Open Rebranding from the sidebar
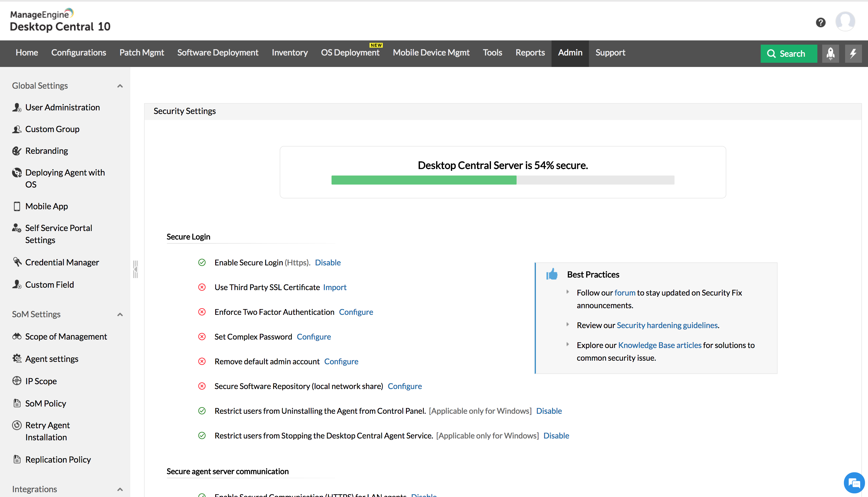The height and width of the screenshot is (497, 868). point(46,150)
